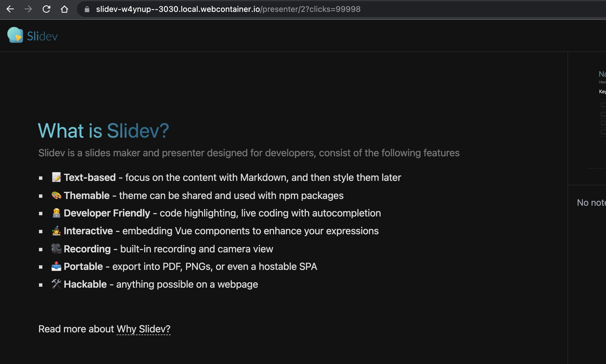
Task: Click the memo emoji beside Text-based
Action: 56,177
